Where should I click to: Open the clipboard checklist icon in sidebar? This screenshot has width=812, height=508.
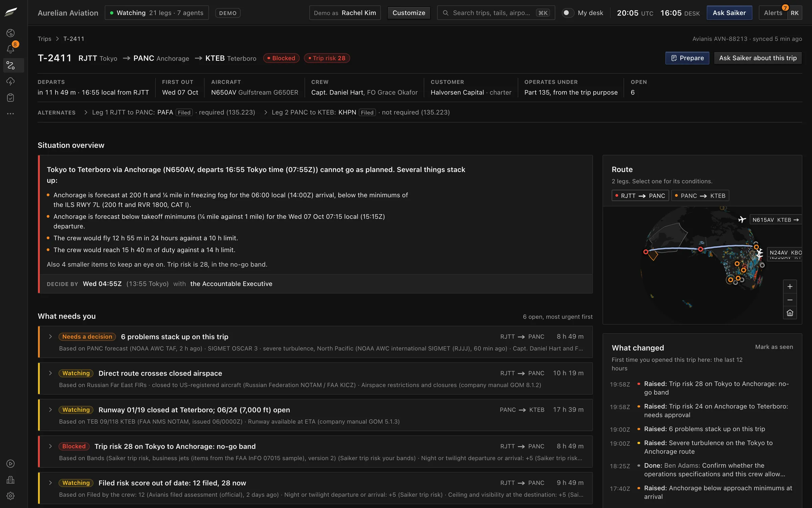point(10,98)
